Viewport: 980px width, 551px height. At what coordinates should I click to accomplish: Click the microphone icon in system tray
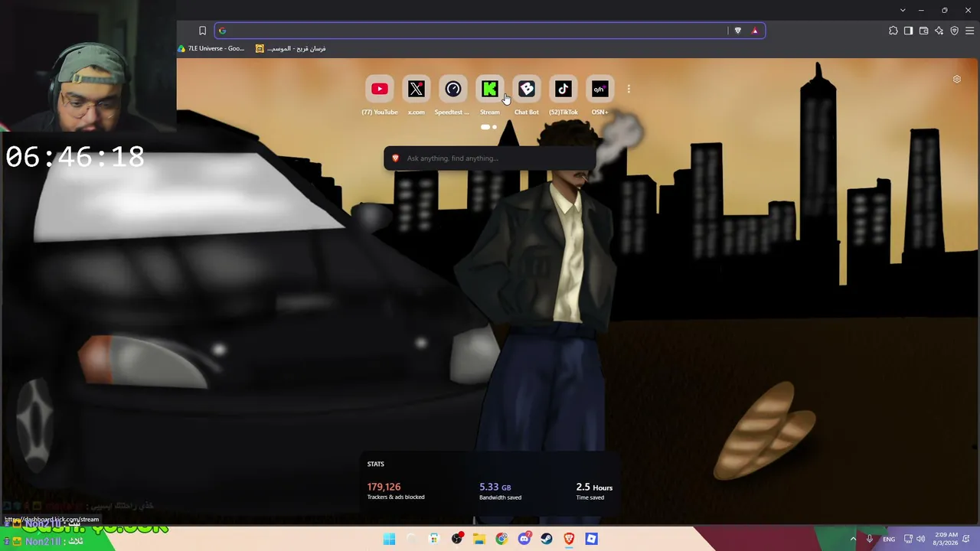[x=870, y=539]
